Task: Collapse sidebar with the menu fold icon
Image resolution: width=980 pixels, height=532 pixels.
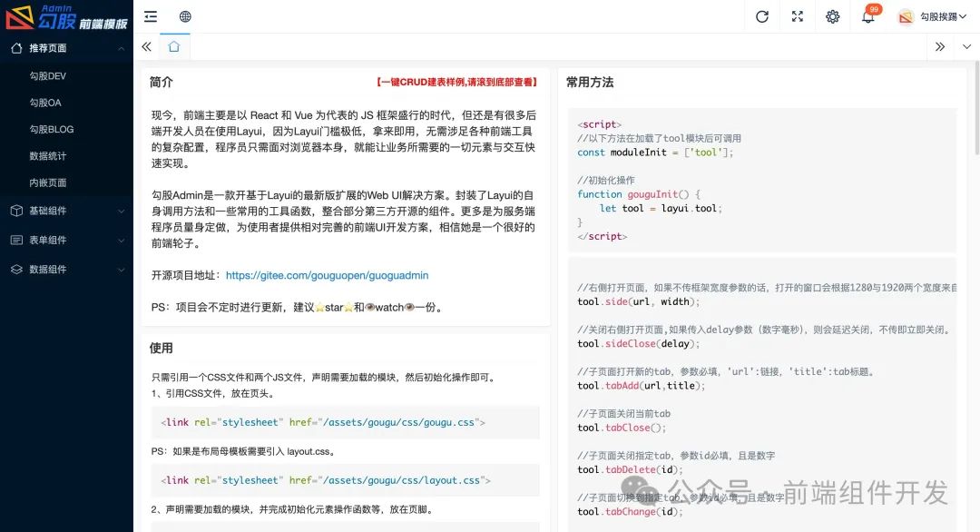Action: pos(151,17)
